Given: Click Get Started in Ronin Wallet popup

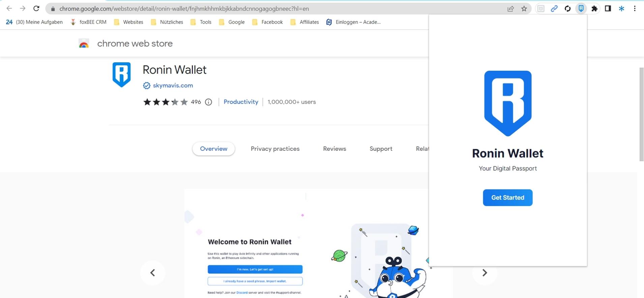Looking at the screenshot, I should 508,198.
